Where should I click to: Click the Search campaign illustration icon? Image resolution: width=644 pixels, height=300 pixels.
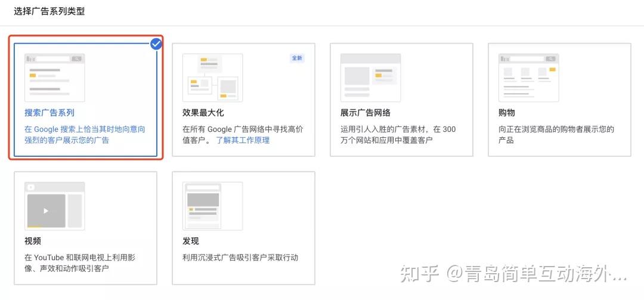pyautogui.click(x=54, y=78)
